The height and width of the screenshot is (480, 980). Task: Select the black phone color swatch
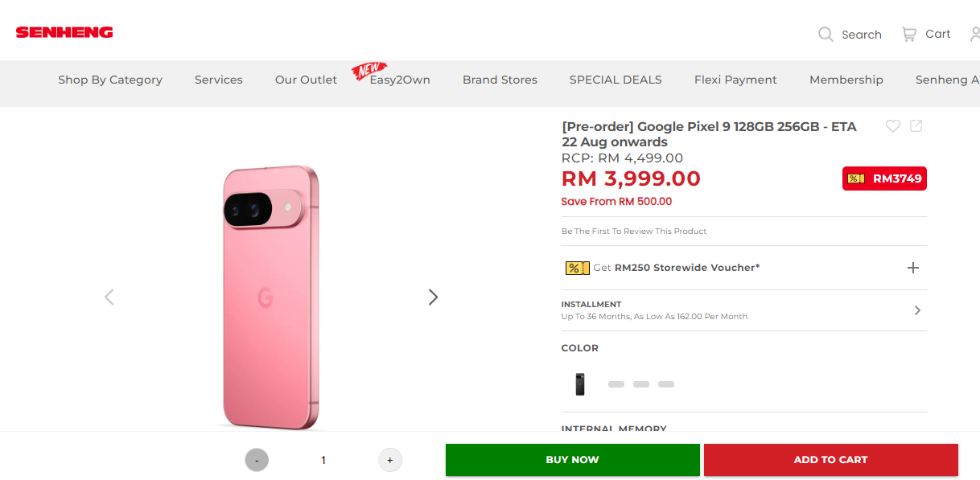click(x=579, y=384)
